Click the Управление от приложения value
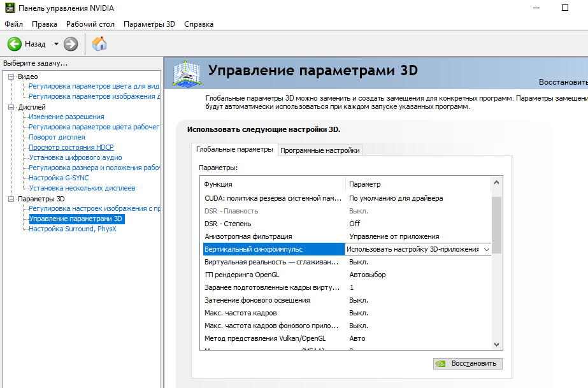The height and width of the screenshot is (388, 588). [394, 236]
